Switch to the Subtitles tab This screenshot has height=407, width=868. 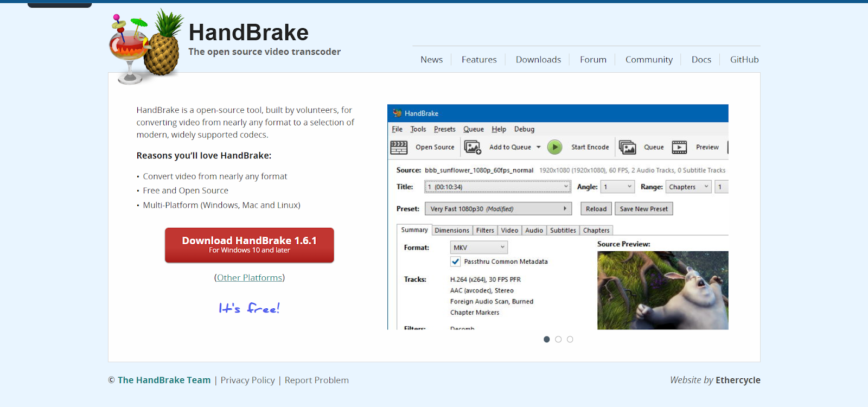(563, 231)
